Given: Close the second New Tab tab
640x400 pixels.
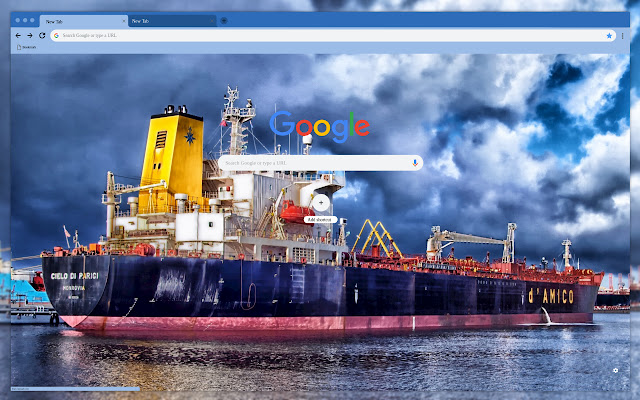Looking at the screenshot, I should coord(212,21).
